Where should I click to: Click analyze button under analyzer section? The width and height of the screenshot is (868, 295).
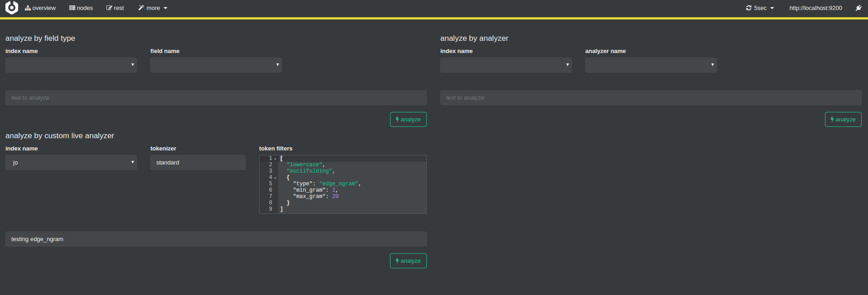(843, 120)
